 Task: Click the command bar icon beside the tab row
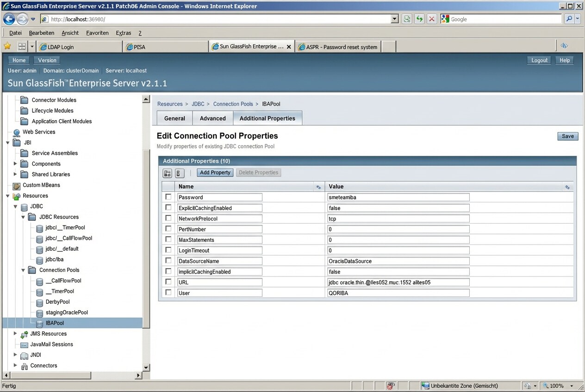pyautogui.click(x=564, y=46)
